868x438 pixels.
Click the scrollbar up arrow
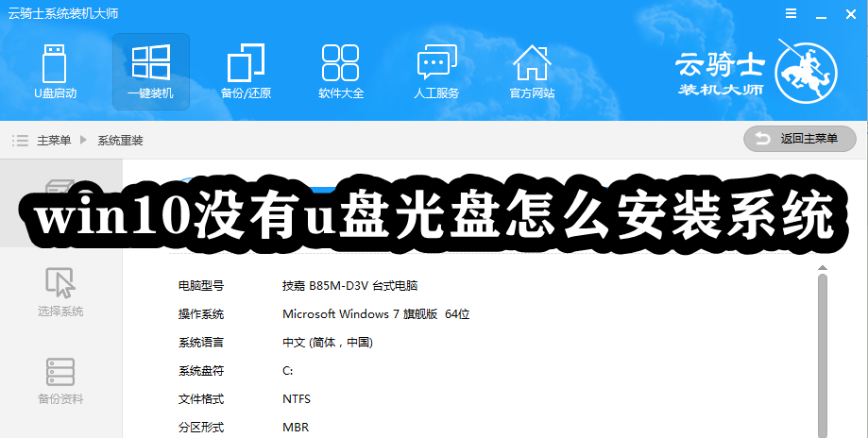click(x=823, y=268)
